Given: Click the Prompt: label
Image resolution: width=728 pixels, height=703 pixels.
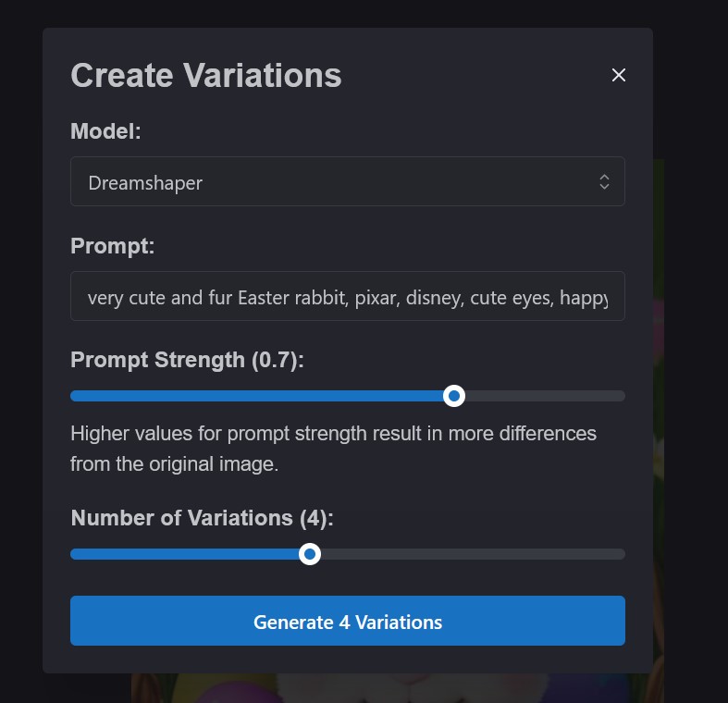Looking at the screenshot, I should [x=112, y=246].
